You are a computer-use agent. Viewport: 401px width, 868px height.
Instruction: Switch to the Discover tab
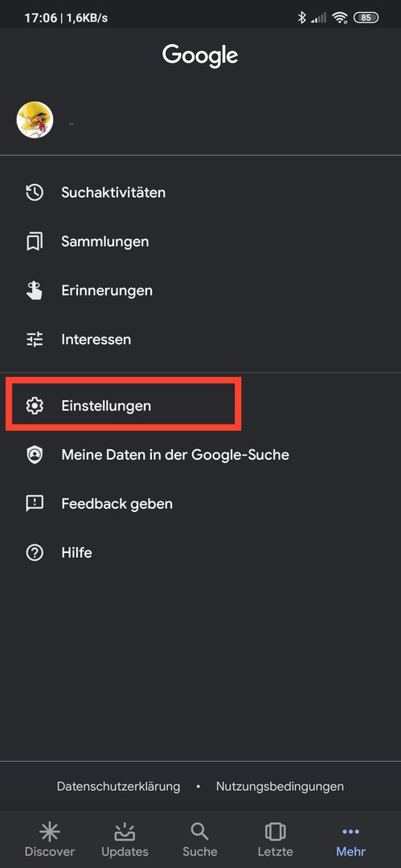pyautogui.click(x=49, y=839)
